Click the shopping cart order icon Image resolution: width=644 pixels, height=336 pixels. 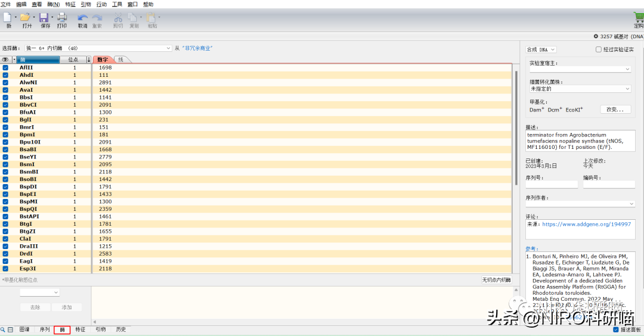pos(638,18)
